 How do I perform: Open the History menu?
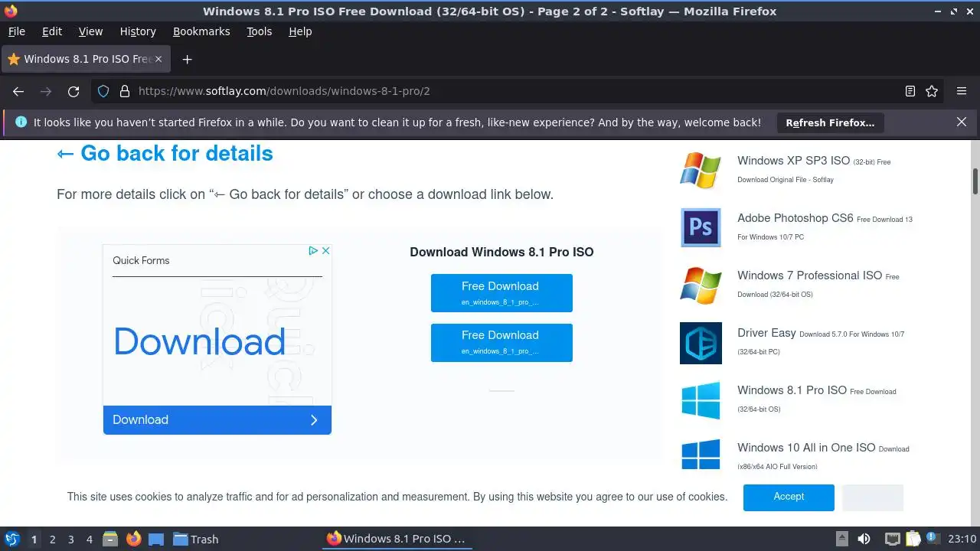tap(138, 31)
